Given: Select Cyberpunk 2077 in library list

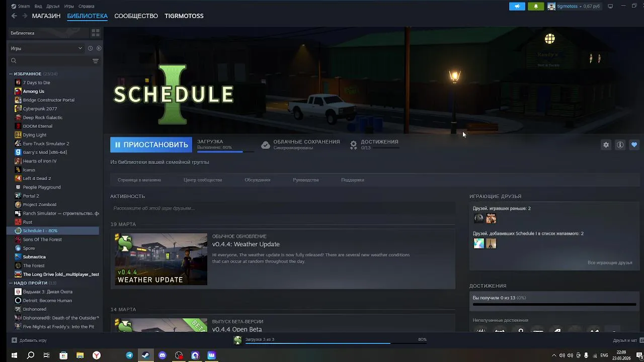Looking at the screenshot, I should tap(40, 109).
